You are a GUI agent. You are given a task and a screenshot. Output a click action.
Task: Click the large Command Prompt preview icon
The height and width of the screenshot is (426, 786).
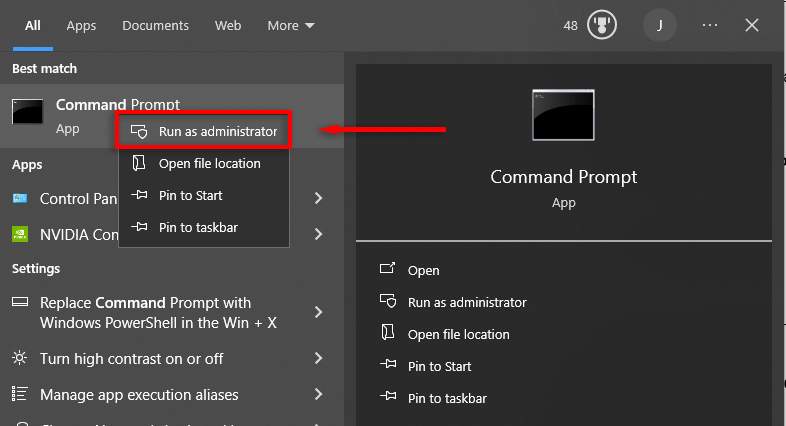point(563,116)
